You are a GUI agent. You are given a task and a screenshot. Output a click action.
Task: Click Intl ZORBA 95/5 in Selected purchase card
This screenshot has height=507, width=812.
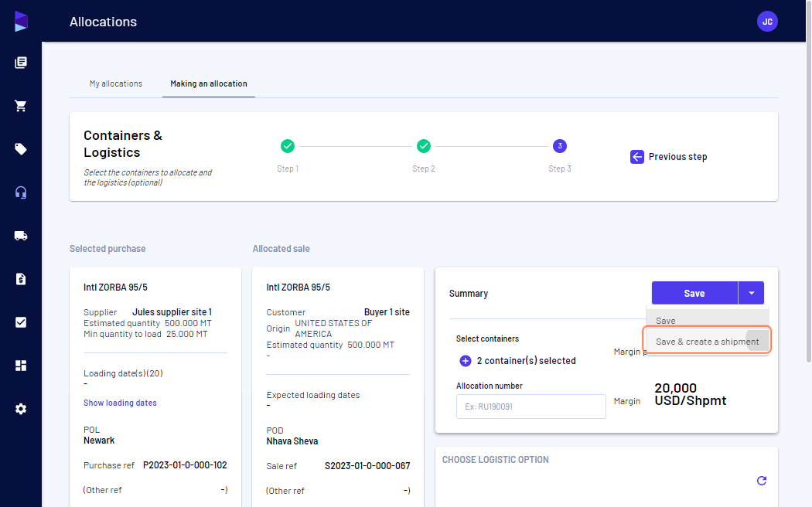click(115, 288)
